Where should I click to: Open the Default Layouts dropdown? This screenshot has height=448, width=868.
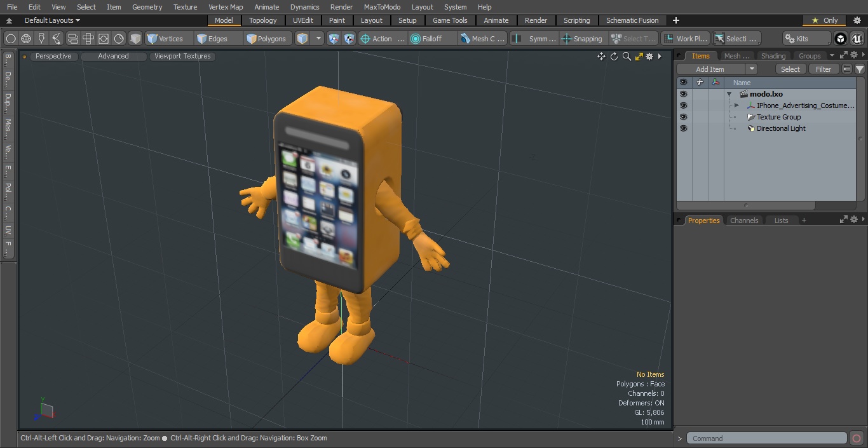52,20
